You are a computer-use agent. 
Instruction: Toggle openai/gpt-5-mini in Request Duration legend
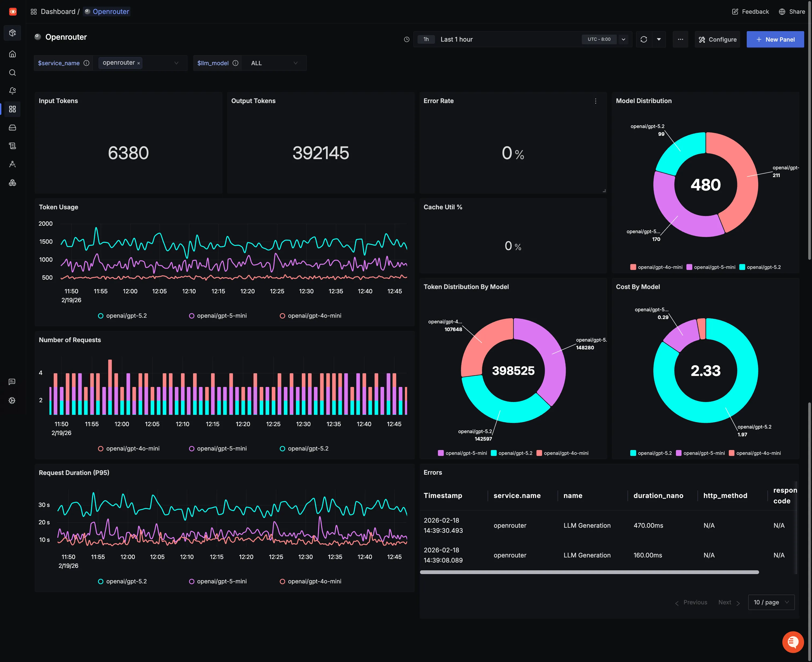(218, 581)
